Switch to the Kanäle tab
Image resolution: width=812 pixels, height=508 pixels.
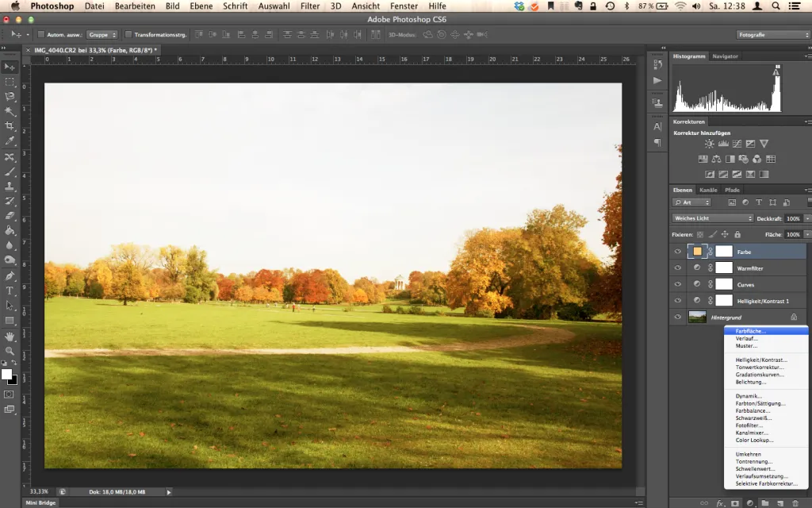(x=708, y=190)
